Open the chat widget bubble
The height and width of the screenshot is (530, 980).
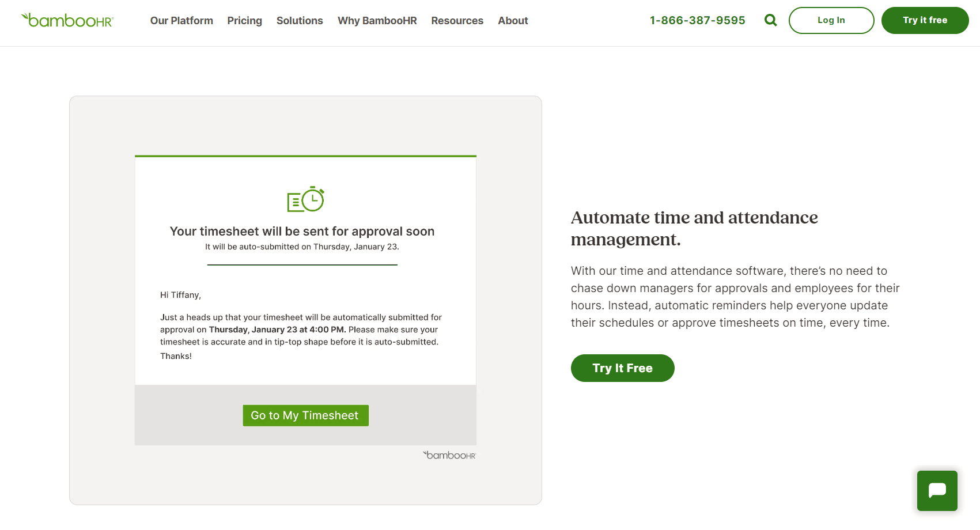[937, 490]
